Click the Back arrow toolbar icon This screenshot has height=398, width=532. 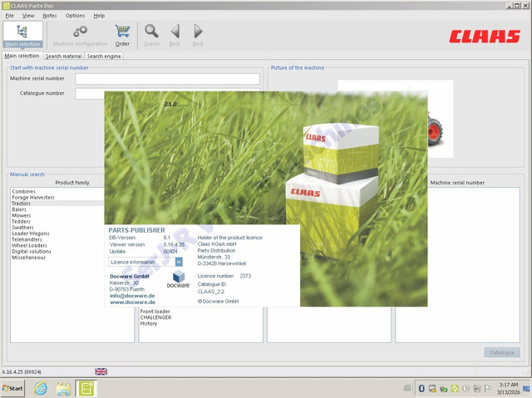click(175, 32)
